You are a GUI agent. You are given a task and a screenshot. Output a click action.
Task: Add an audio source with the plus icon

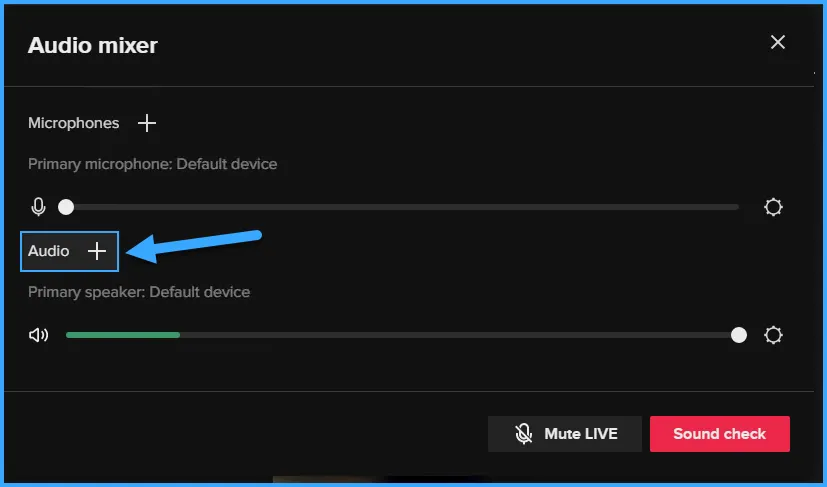point(97,251)
